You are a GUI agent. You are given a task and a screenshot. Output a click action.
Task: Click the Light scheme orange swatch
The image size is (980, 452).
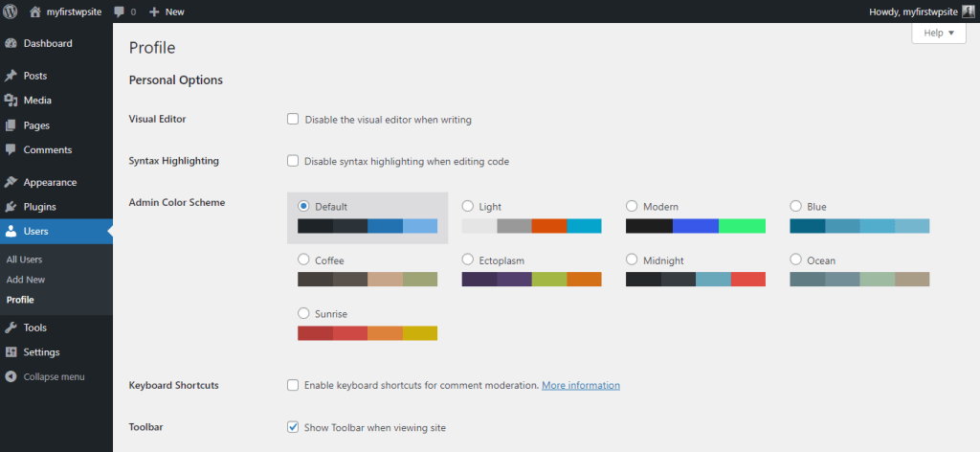pyautogui.click(x=549, y=226)
